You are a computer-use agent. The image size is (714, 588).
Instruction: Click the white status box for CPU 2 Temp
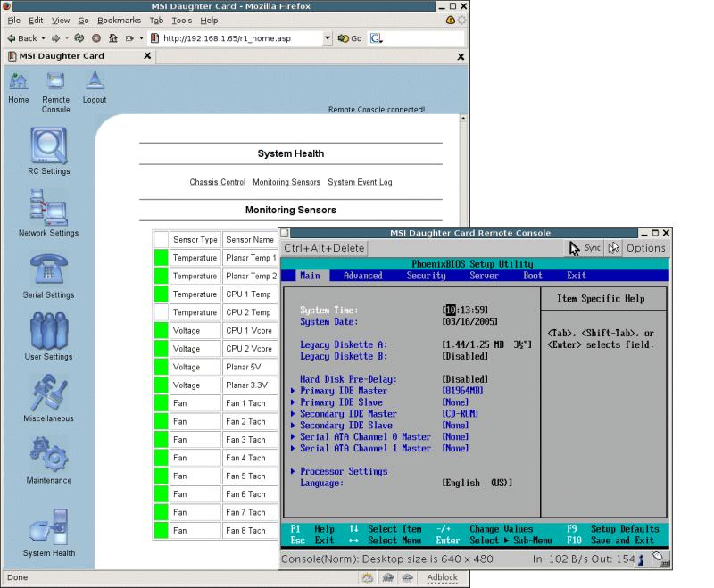pyautogui.click(x=161, y=312)
